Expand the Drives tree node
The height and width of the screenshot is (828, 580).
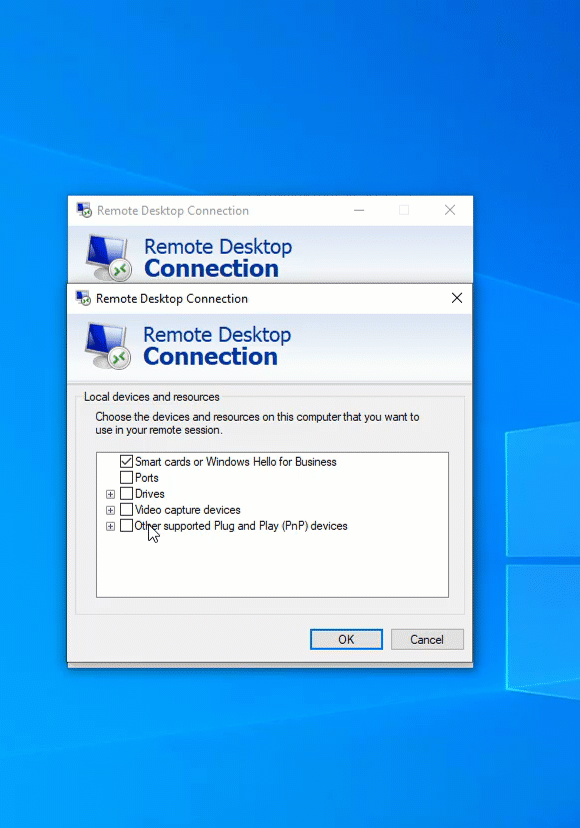pos(110,494)
